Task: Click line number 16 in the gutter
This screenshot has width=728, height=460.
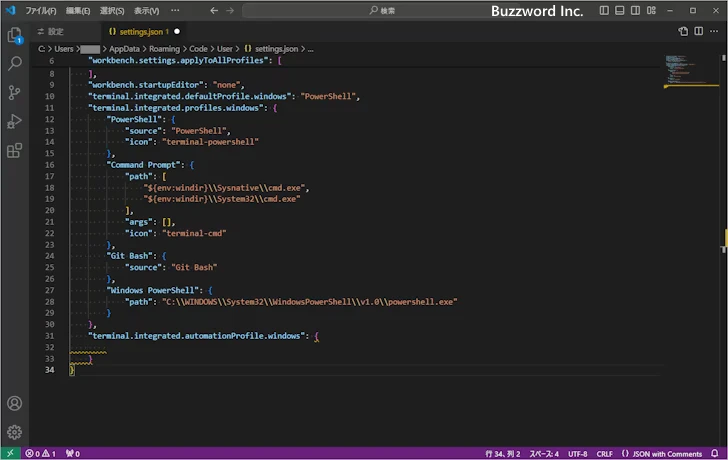Action: point(50,165)
